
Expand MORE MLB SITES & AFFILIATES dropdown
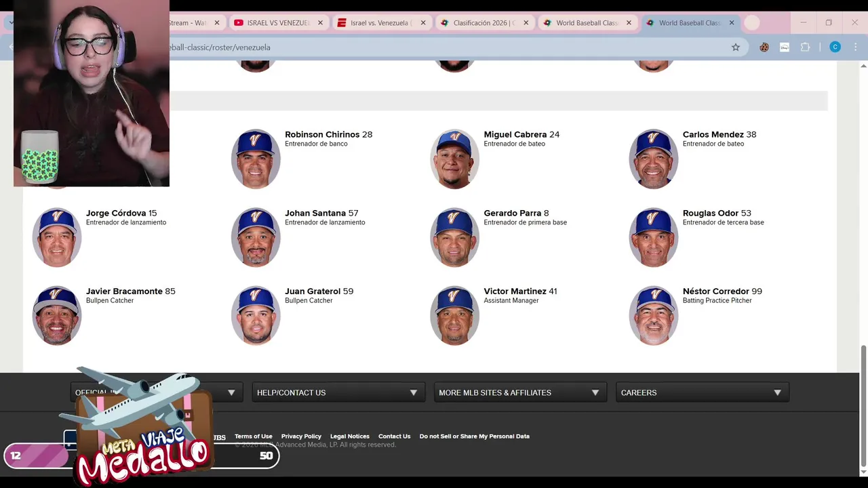(520, 392)
